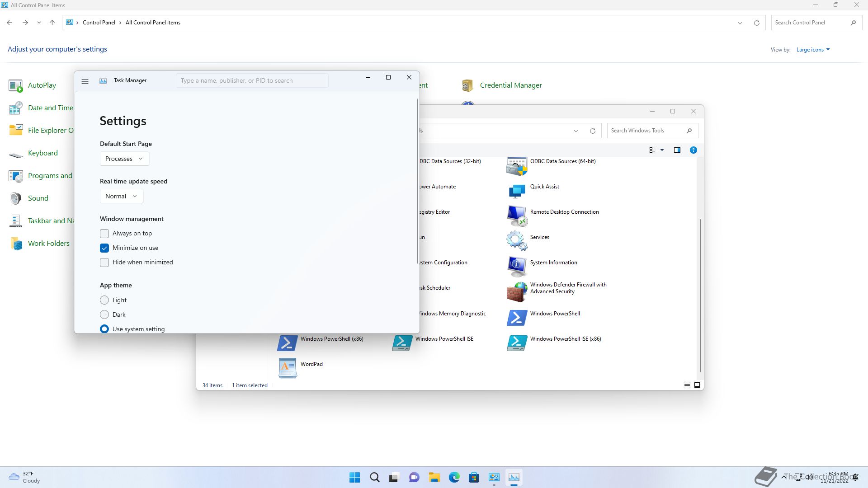The height and width of the screenshot is (488, 868).
Task: Open Default Start Page Processes dropdown
Action: [x=124, y=159]
